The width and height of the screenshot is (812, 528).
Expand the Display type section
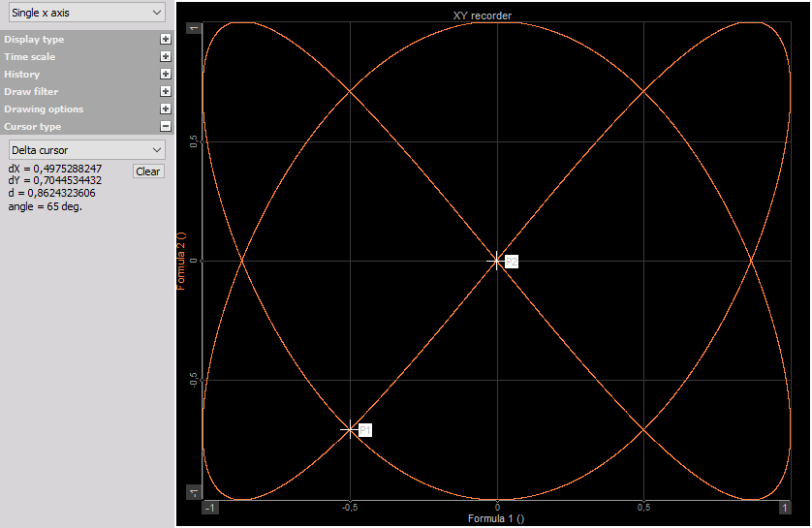[x=165, y=40]
